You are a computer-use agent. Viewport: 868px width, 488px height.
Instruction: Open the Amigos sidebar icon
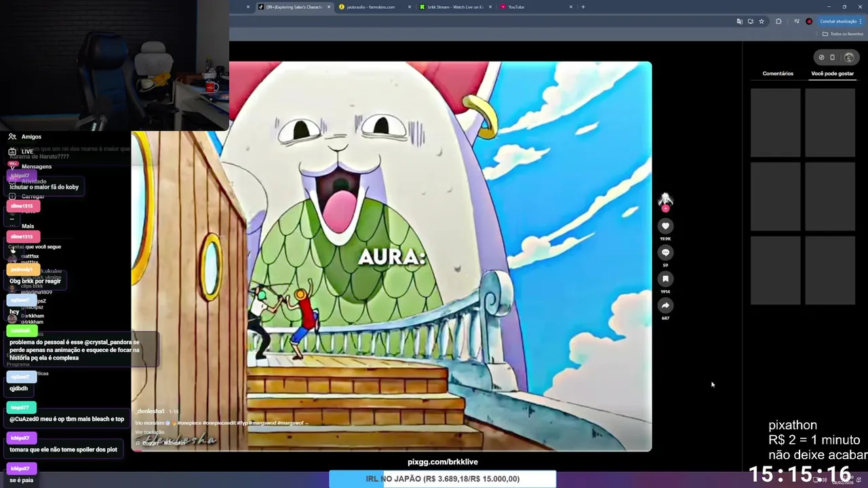12,136
